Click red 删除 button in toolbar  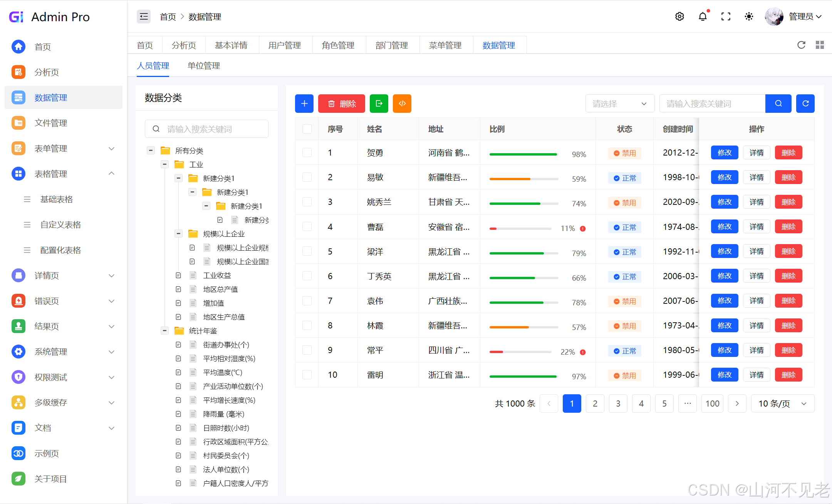[x=341, y=104]
